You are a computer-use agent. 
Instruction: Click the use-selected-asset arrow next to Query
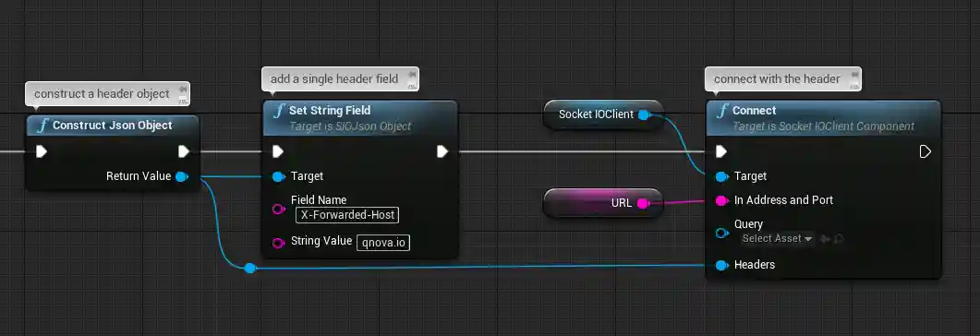point(825,238)
